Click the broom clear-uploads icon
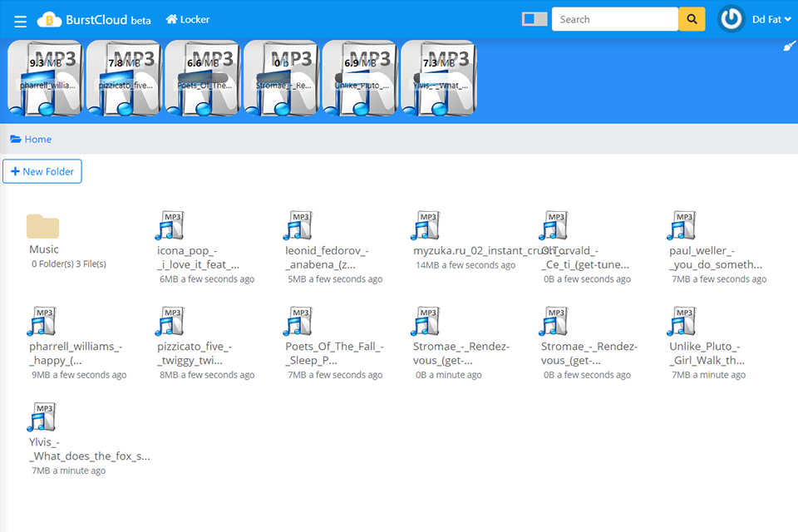Screen dimensions: 798x532 (789, 47)
